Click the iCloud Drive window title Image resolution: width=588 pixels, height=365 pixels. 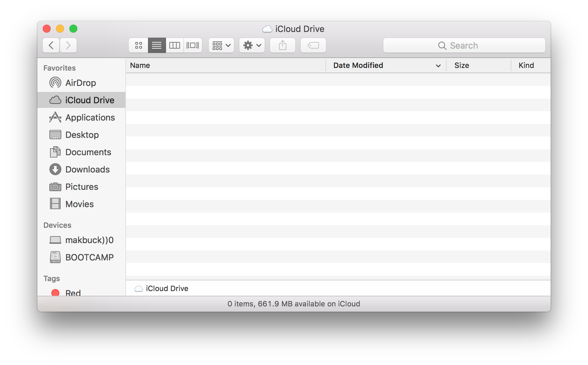tap(300, 29)
